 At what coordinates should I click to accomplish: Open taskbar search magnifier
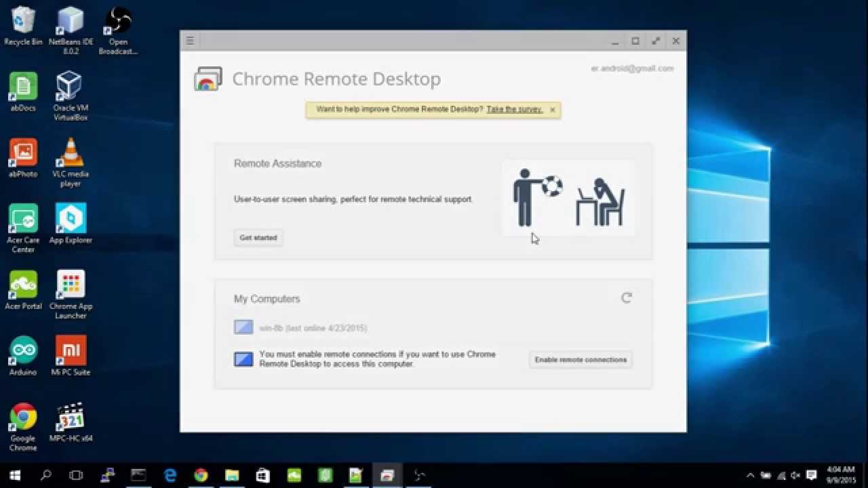(x=46, y=476)
